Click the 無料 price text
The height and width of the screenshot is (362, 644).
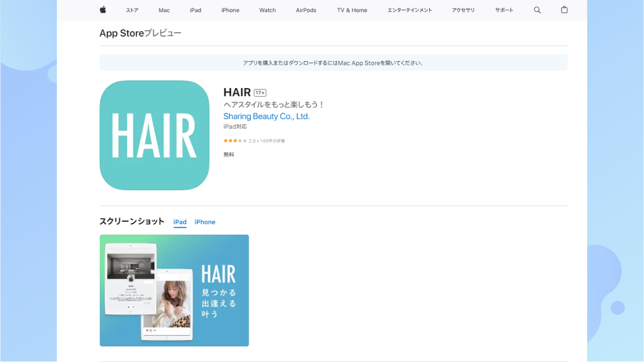click(x=229, y=155)
